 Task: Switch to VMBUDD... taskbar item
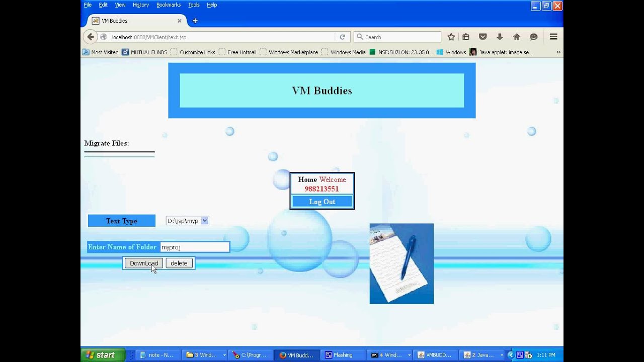coord(436,355)
